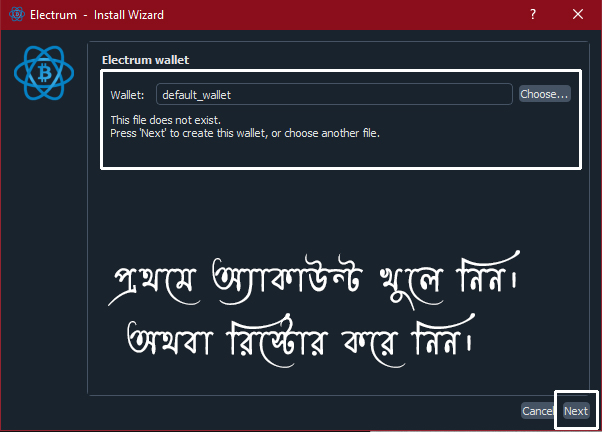Click the Cancel button

[x=538, y=411]
